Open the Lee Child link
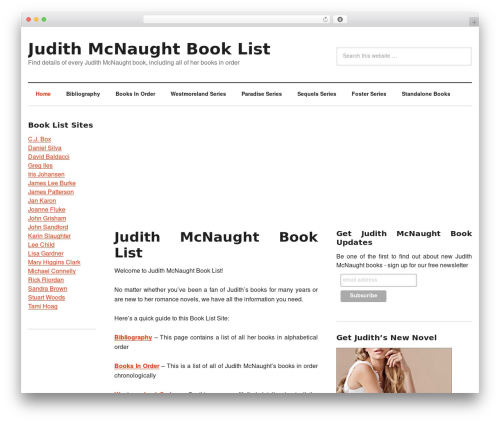The image size is (500, 423). pyautogui.click(x=41, y=245)
